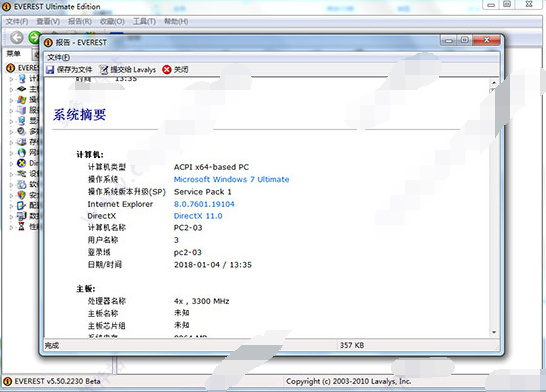Select the Storage drive icon in tree
Image resolution: width=546 pixels, height=392 pixels.
point(22,142)
